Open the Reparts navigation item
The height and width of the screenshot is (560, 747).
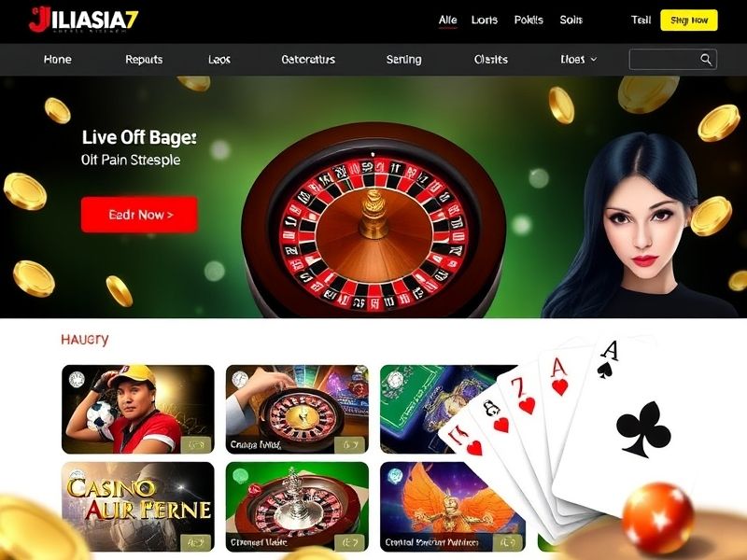(x=144, y=60)
